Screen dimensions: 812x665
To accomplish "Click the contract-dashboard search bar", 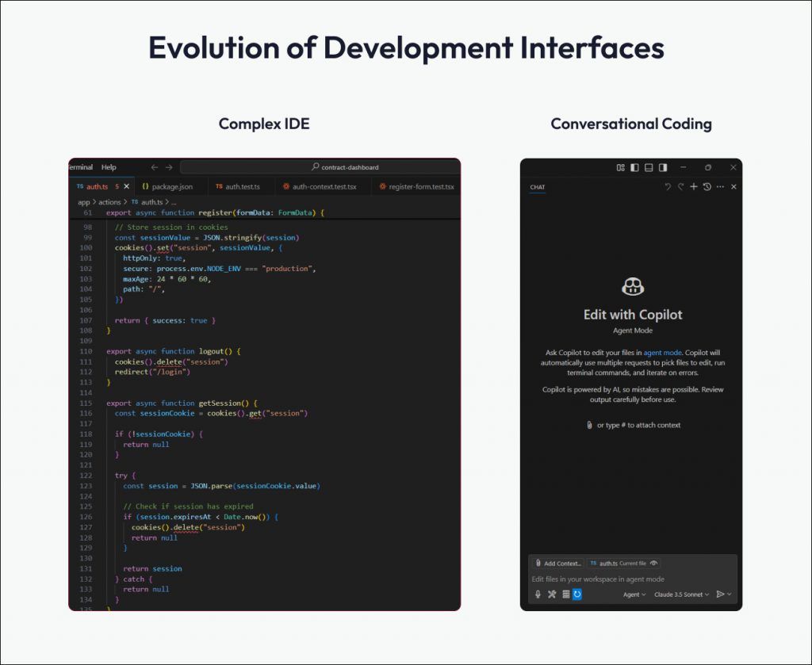I will (320, 167).
